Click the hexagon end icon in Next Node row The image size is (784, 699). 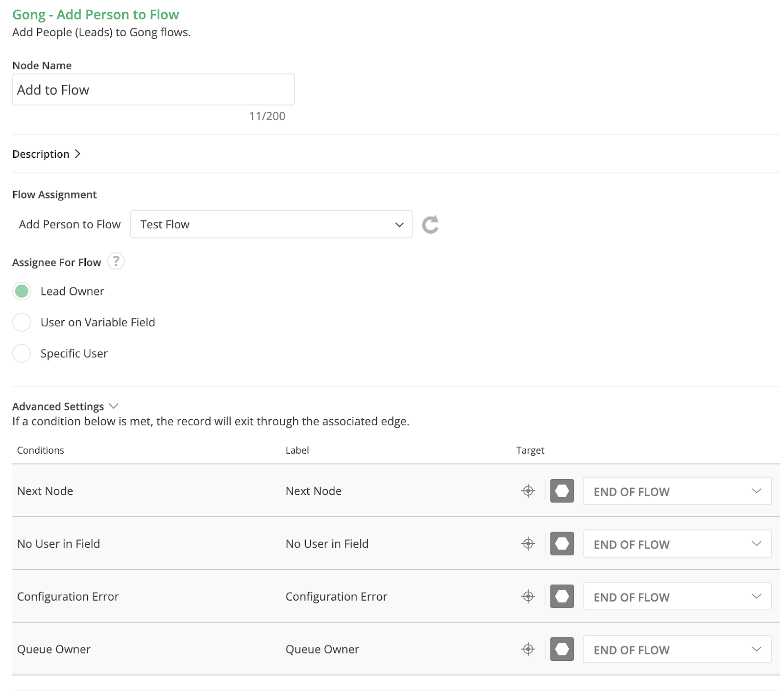coord(562,491)
